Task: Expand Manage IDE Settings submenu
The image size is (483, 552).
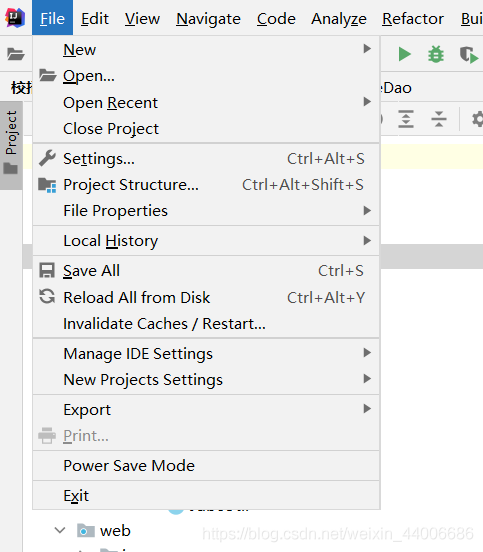Action: 206,353
